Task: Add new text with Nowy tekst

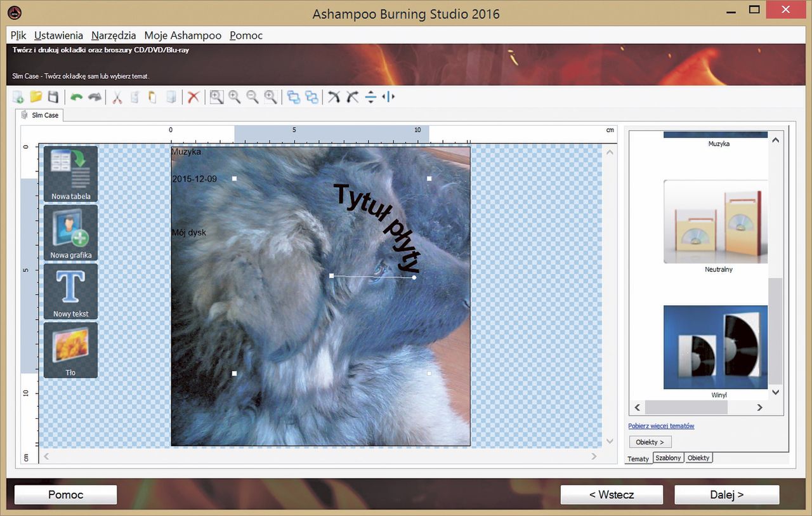Action: click(70, 291)
